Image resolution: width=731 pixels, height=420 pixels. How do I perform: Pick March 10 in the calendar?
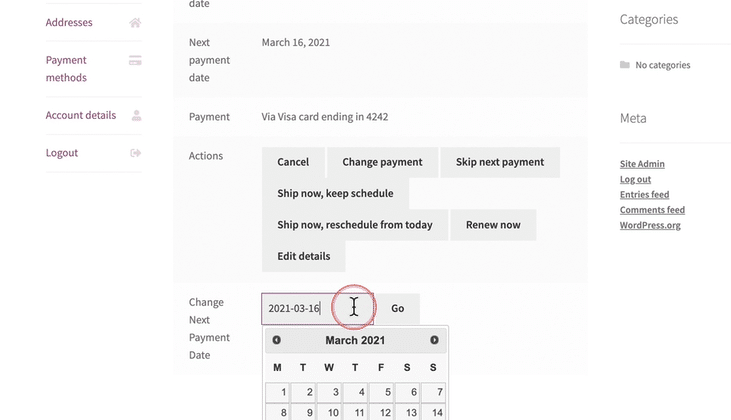[329, 412]
